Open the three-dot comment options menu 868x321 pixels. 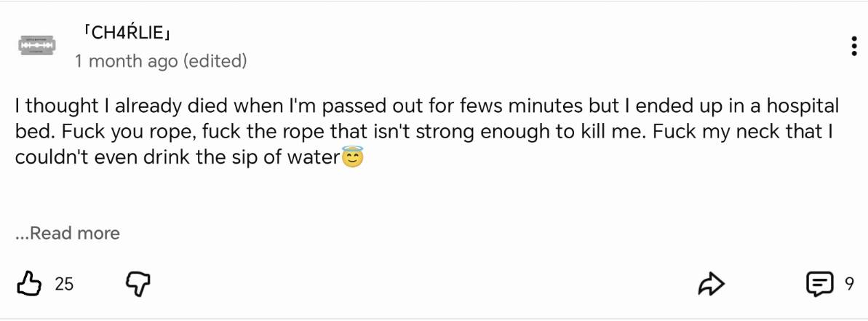click(x=853, y=46)
